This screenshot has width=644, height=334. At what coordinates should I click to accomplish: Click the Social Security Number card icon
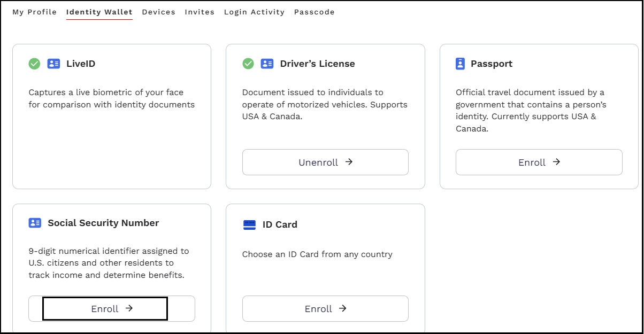click(35, 223)
